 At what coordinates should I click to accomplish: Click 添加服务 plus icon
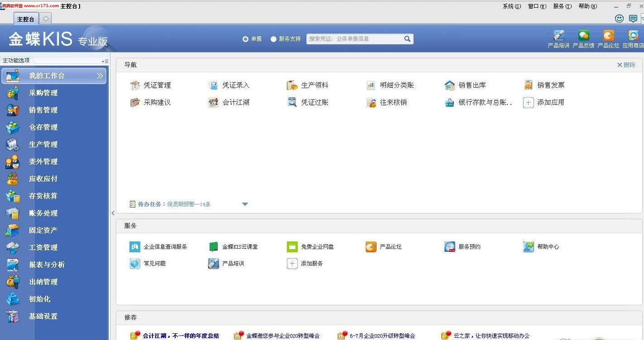tap(292, 264)
